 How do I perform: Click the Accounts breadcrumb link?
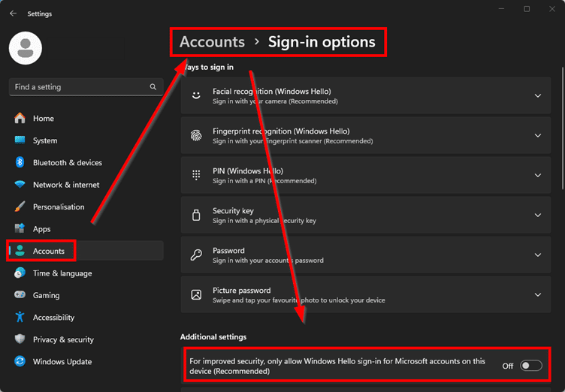point(212,42)
